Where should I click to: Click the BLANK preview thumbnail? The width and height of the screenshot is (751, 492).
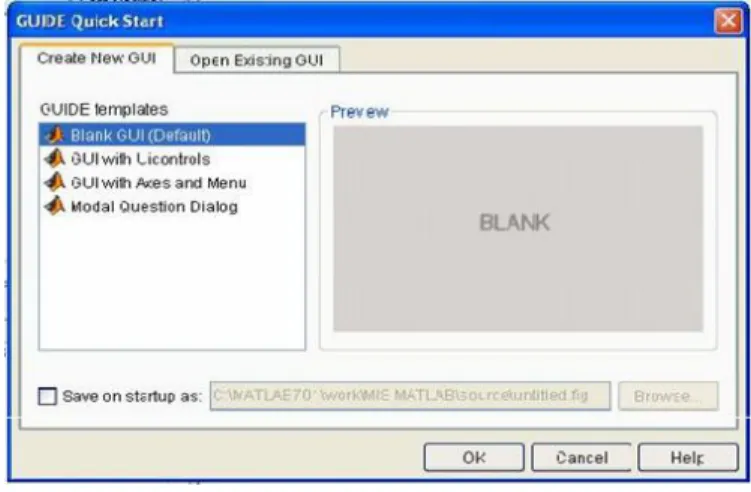pos(518,229)
